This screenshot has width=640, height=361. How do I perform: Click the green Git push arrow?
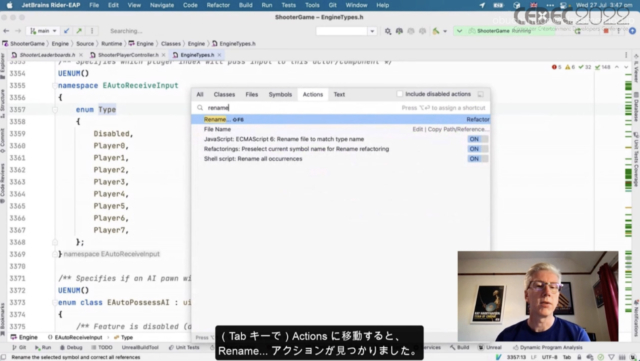[x=79, y=31]
